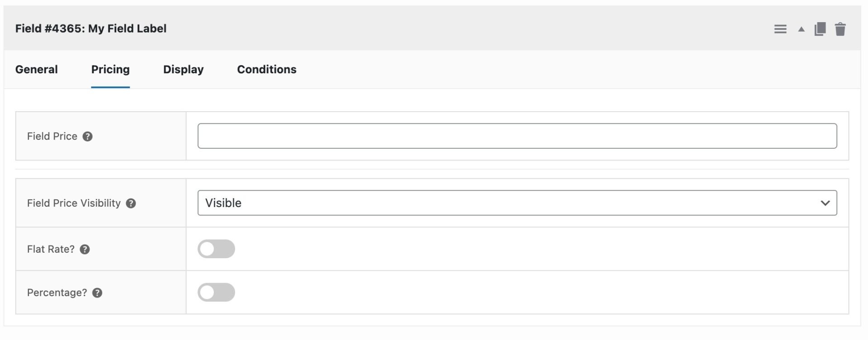Image resolution: width=868 pixels, height=340 pixels.
Task: Open the Conditions tab
Action: tap(266, 69)
